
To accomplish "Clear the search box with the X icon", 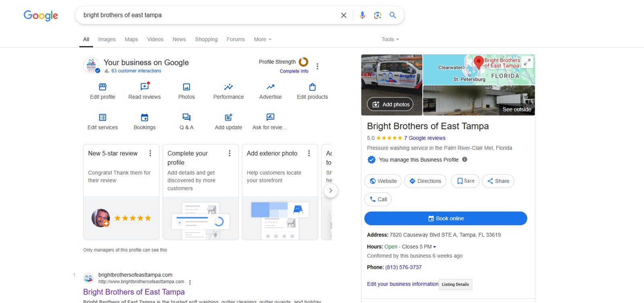I will 343,15.
